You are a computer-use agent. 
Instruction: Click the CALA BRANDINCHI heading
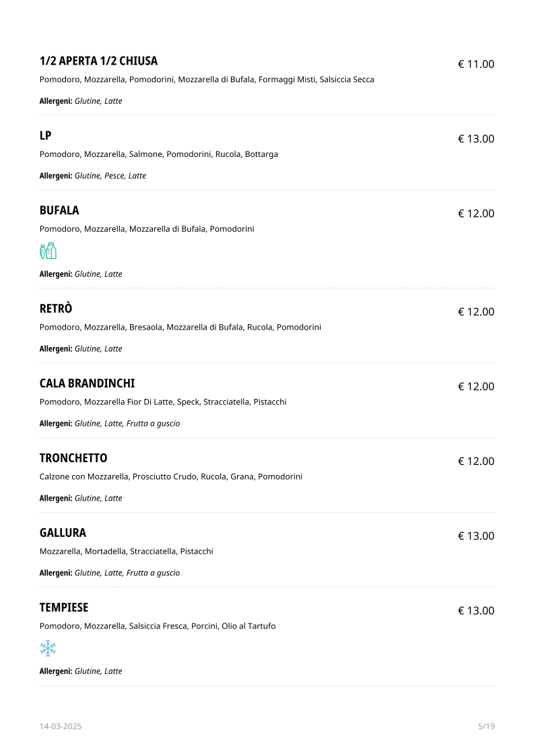[87, 383]
